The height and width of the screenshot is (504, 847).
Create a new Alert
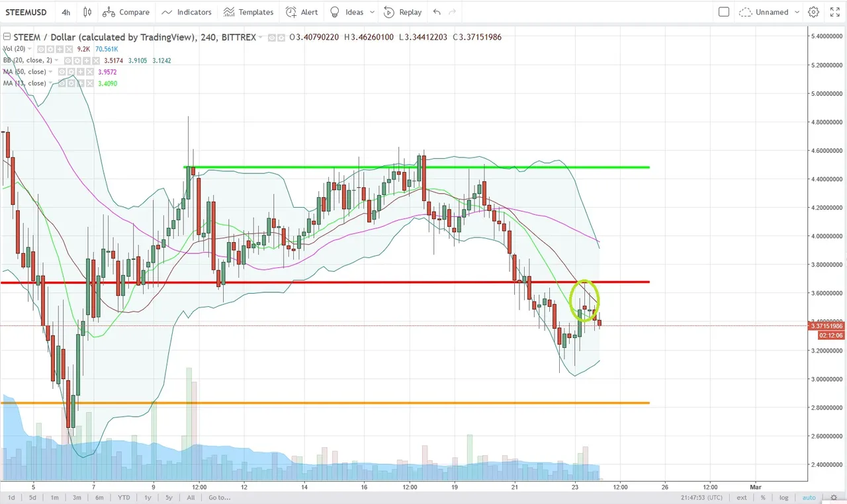click(x=302, y=12)
